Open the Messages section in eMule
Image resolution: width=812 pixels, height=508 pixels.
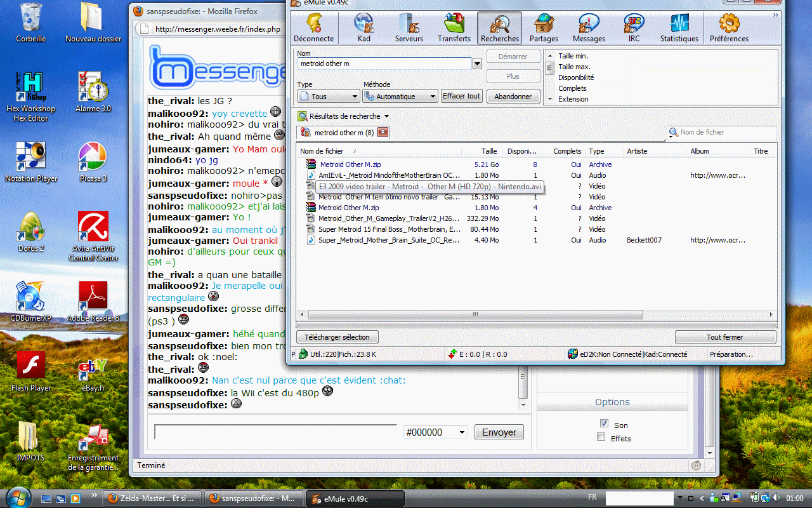[589, 29]
